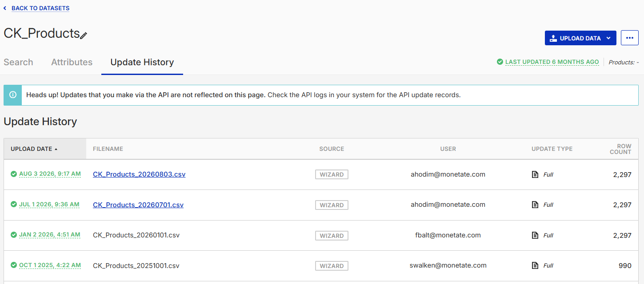Click success check icon for Oct 1 2025 upload
The width and height of the screenshot is (644, 284).
click(x=14, y=265)
